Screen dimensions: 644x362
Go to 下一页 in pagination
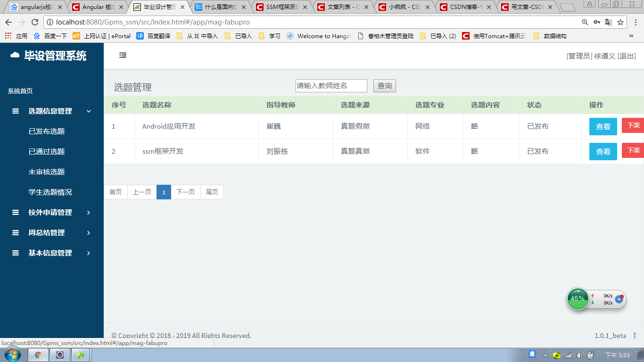click(186, 192)
